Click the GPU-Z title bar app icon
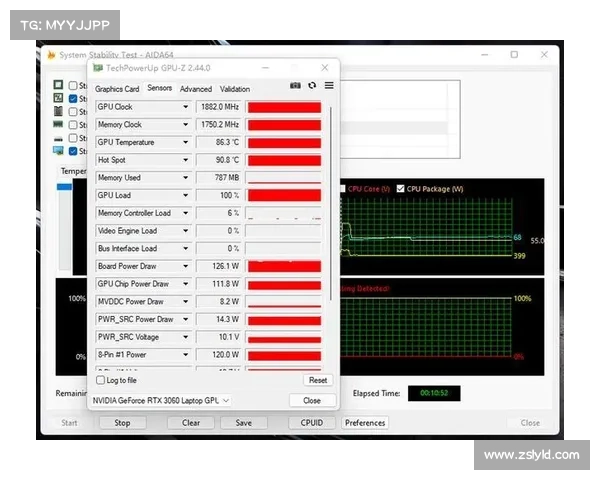 click(x=98, y=68)
